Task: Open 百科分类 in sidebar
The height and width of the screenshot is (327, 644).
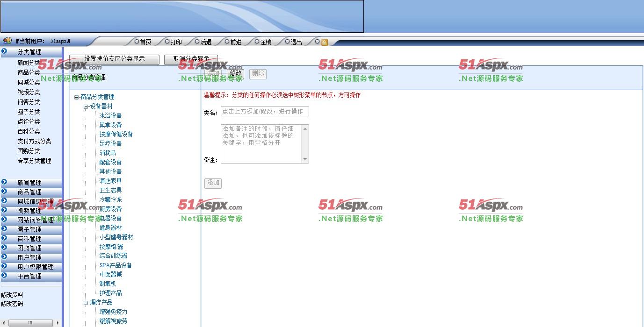Action: (29, 131)
